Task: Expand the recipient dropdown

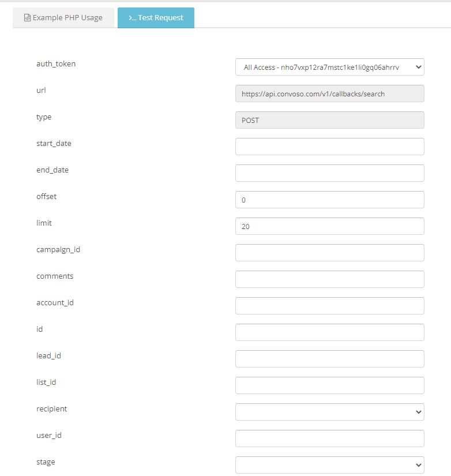Action: pos(329,412)
